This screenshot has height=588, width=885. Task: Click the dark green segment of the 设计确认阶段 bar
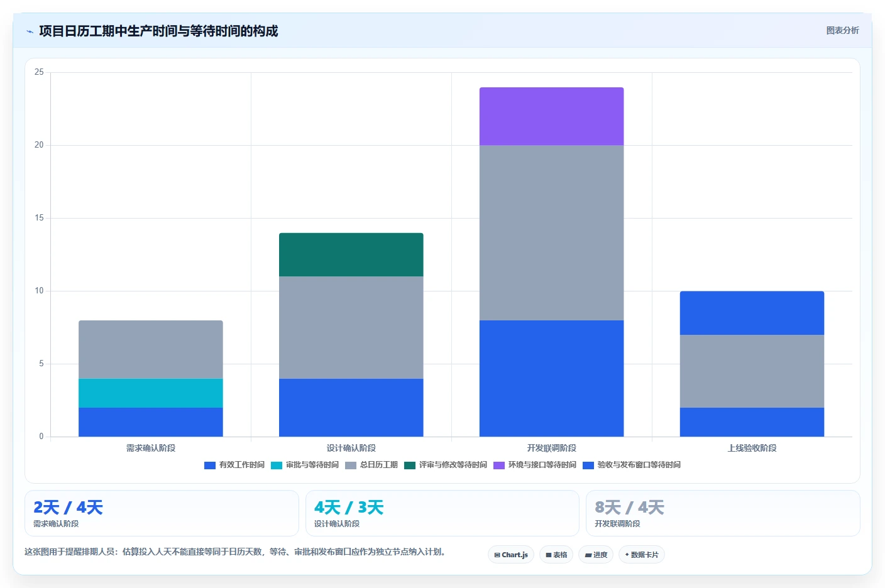[351, 254]
